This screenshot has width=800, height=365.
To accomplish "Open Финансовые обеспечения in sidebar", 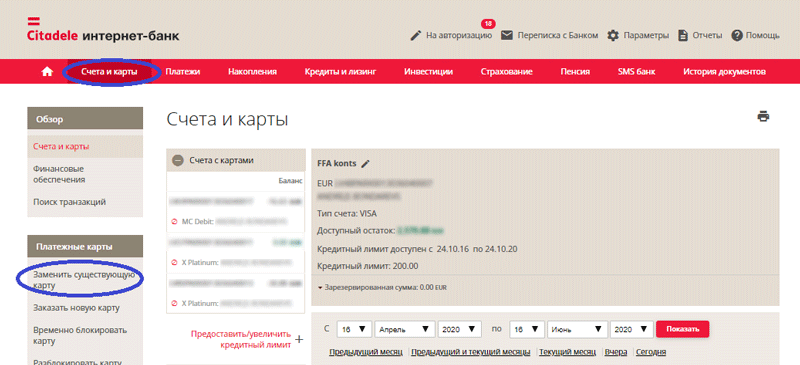I will pyautogui.click(x=59, y=174).
